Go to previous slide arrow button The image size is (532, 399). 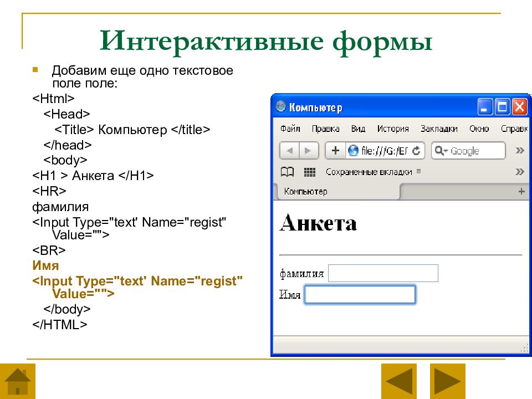tap(399, 381)
